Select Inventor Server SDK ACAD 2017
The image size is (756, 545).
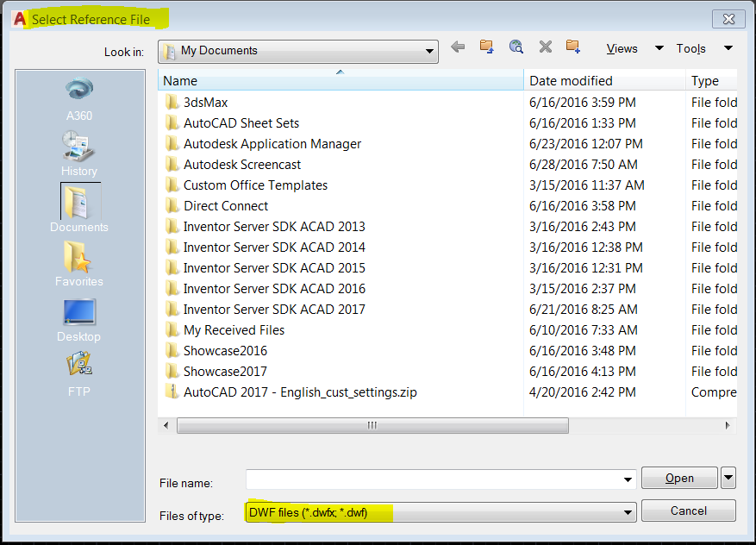click(x=266, y=310)
